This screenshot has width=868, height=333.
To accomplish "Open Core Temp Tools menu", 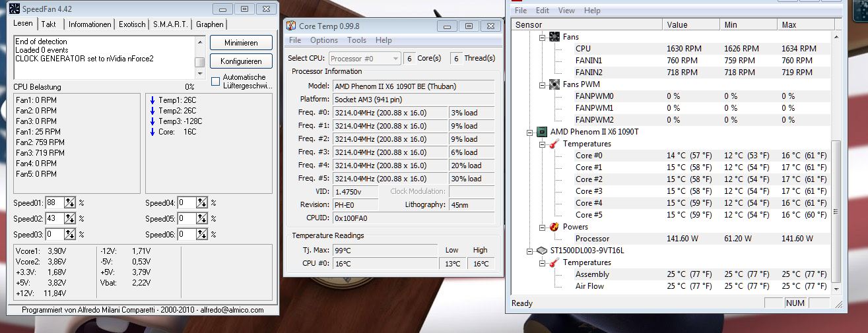I will click(356, 40).
